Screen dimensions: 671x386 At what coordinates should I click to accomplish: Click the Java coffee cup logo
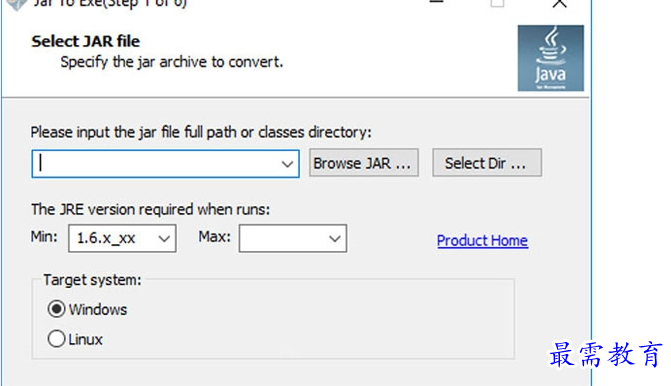[550, 58]
